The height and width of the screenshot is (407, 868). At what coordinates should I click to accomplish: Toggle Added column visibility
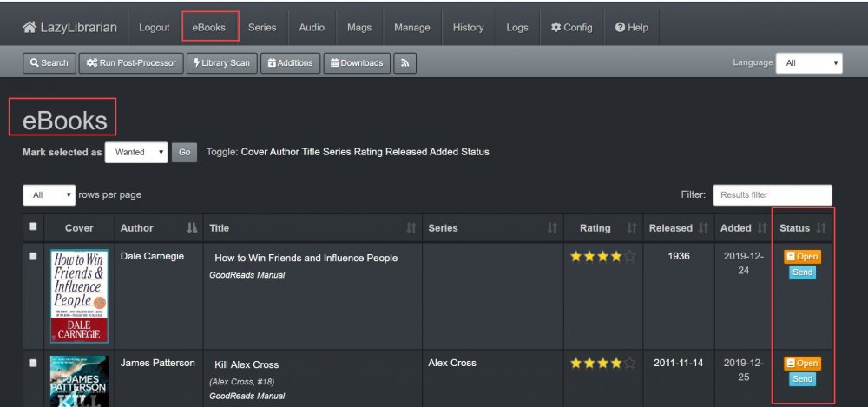(444, 152)
